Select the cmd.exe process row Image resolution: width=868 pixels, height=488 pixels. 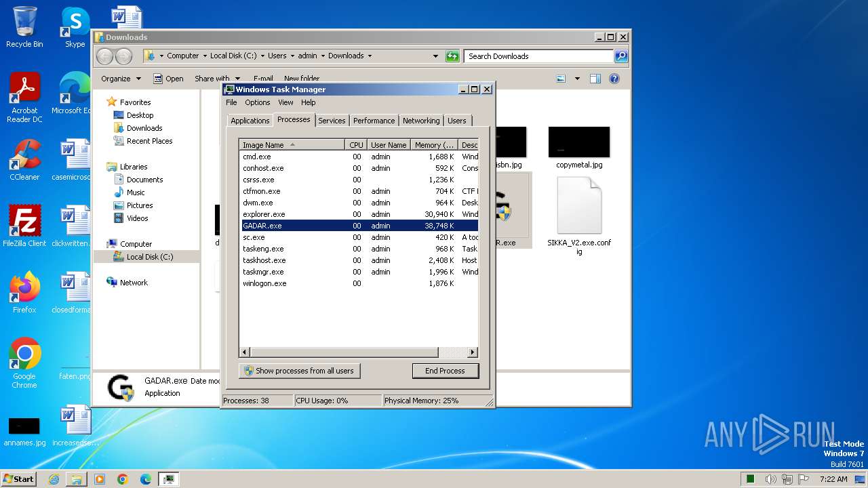360,157
